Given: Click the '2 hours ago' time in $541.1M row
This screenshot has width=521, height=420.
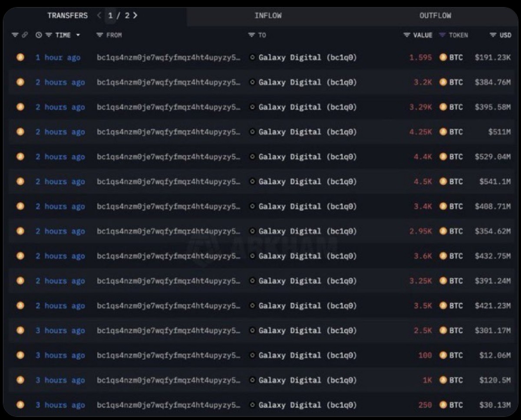Looking at the screenshot, I should click(x=60, y=181).
